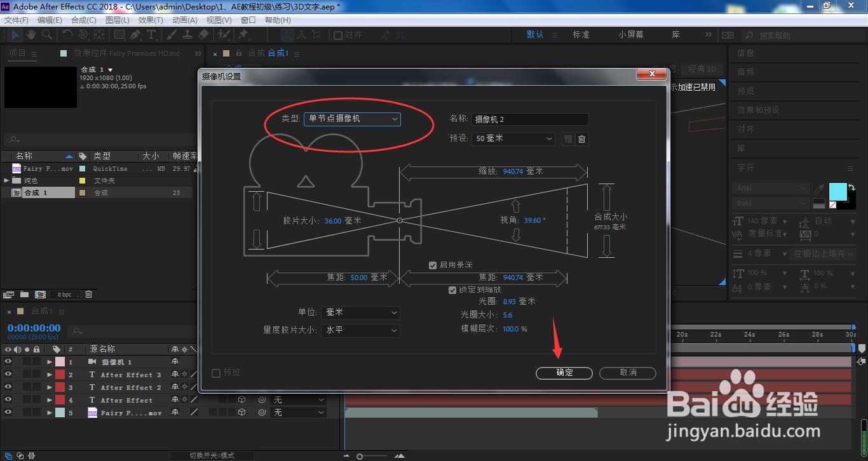Select the Unified Camera tool

point(84,35)
